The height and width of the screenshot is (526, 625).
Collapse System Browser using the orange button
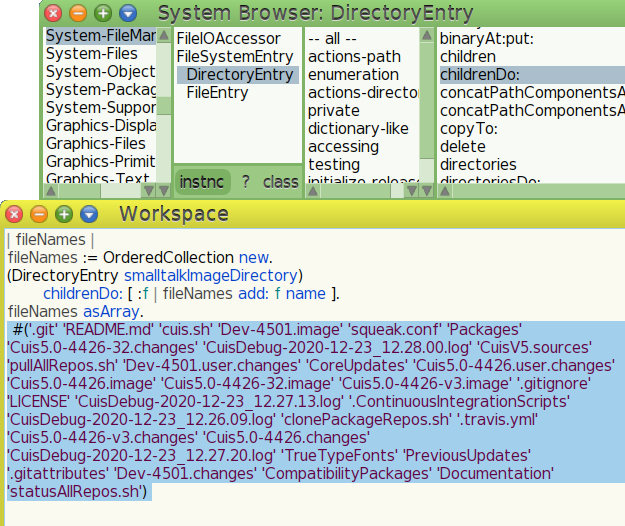[78, 13]
